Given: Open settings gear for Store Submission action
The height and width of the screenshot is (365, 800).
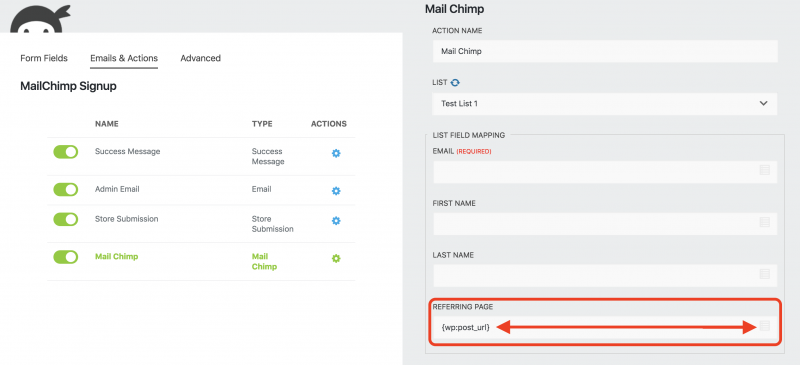Looking at the screenshot, I should click(x=336, y=221).
